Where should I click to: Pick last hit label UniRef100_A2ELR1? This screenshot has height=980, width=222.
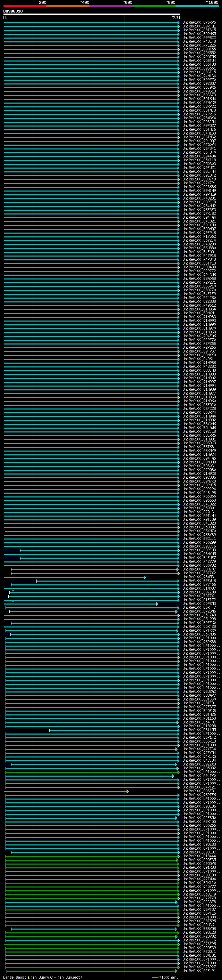coord(199,971)
